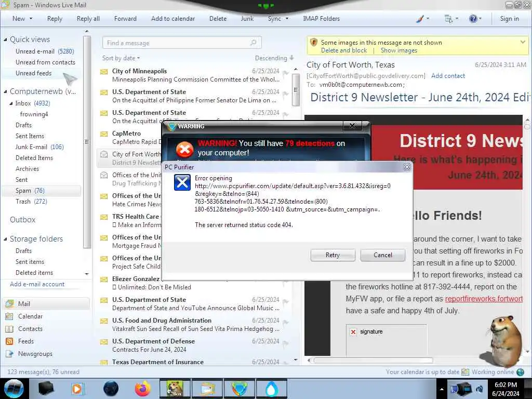Open the Sync dropdown arrow
532x399 pixels.
point(287,19)
